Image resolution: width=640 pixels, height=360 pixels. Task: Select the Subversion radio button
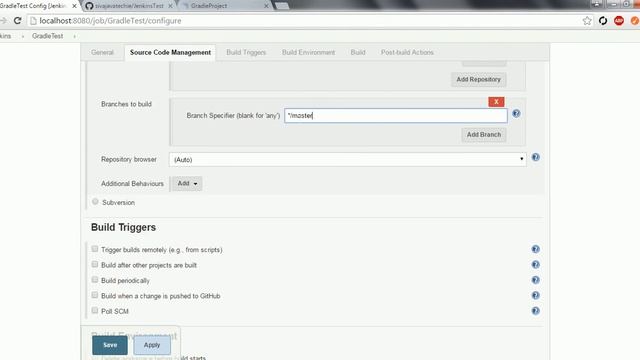[x=95, y=202]
